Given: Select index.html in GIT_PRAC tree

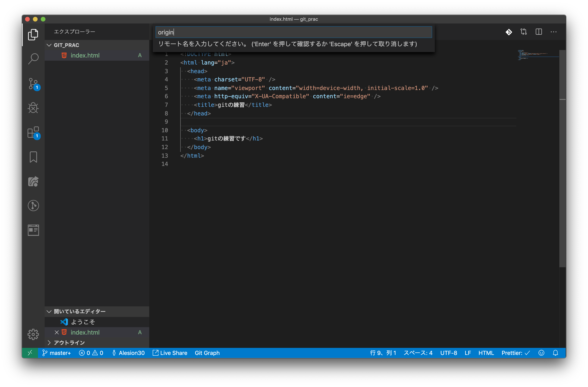Looking at the screenshot, I should [x=97, y=55].
